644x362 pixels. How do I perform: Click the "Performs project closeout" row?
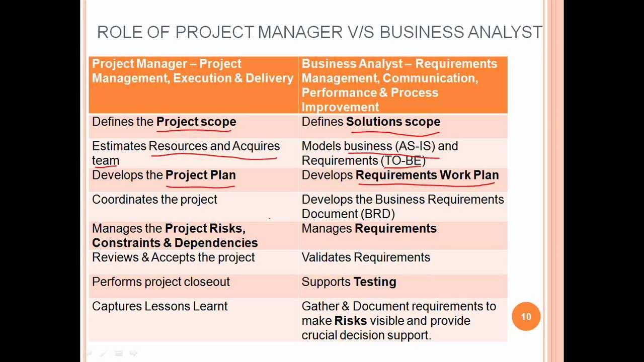pos(161,282)
